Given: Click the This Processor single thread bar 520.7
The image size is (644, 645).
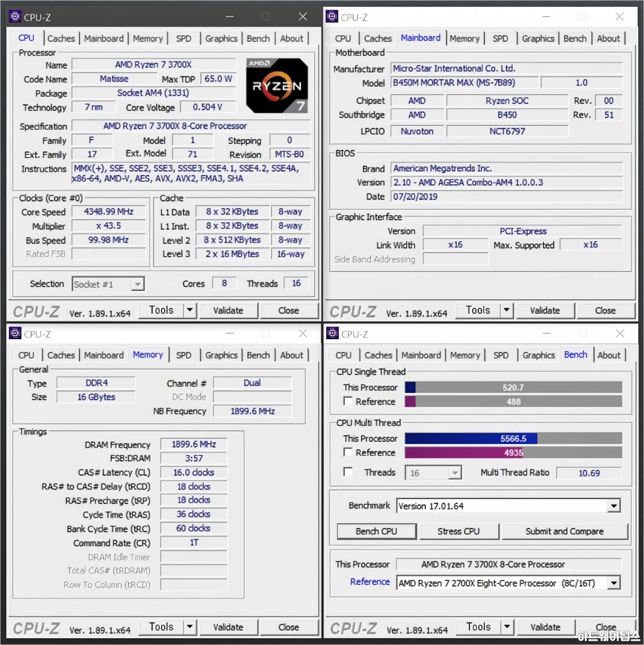Looking at the screenshot, I should [x=513, y=387].
